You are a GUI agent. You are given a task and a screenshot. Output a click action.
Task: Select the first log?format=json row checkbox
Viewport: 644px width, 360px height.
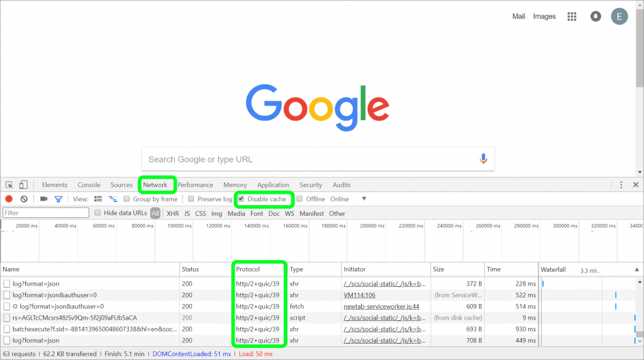pos(6,284)
